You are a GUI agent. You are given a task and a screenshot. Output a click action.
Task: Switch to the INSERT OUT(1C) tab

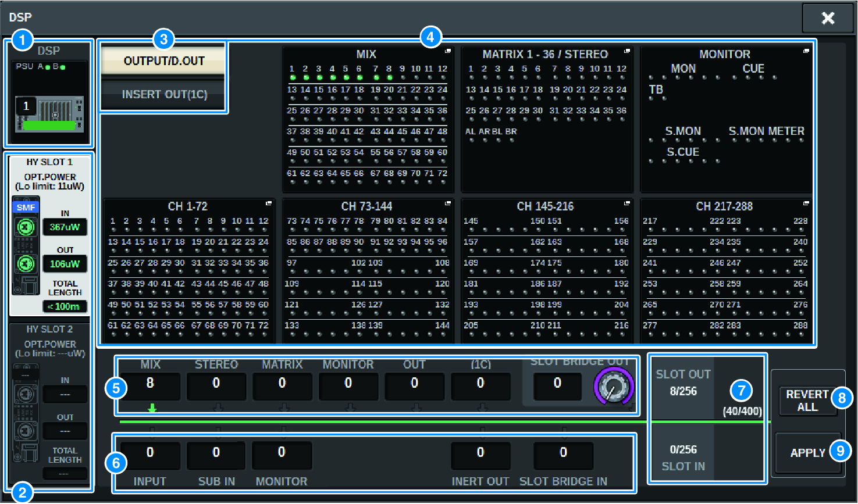coord(163,94)
